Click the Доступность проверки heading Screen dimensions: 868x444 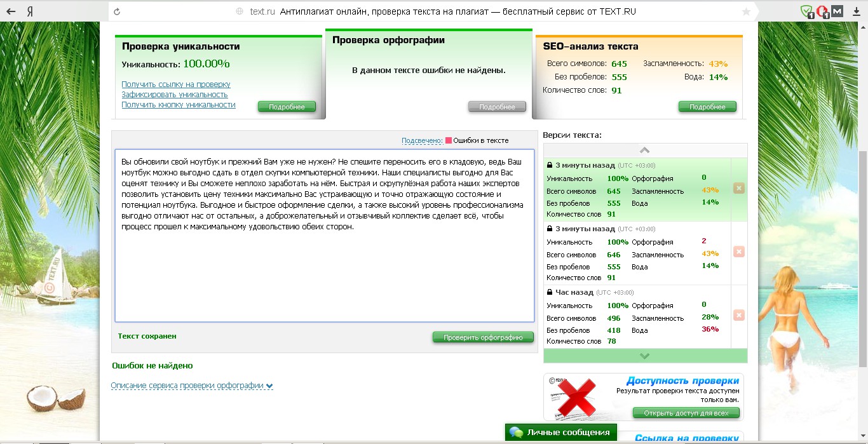682,380
